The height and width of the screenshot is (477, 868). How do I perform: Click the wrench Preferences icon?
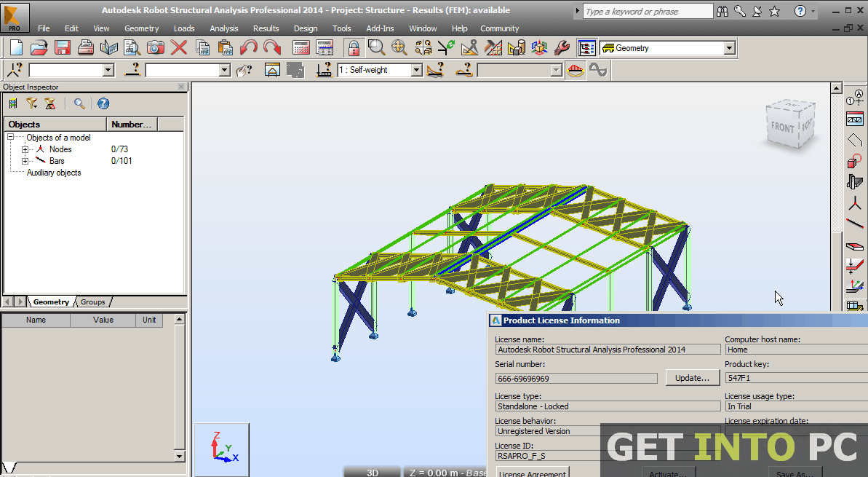pos(562,48)
